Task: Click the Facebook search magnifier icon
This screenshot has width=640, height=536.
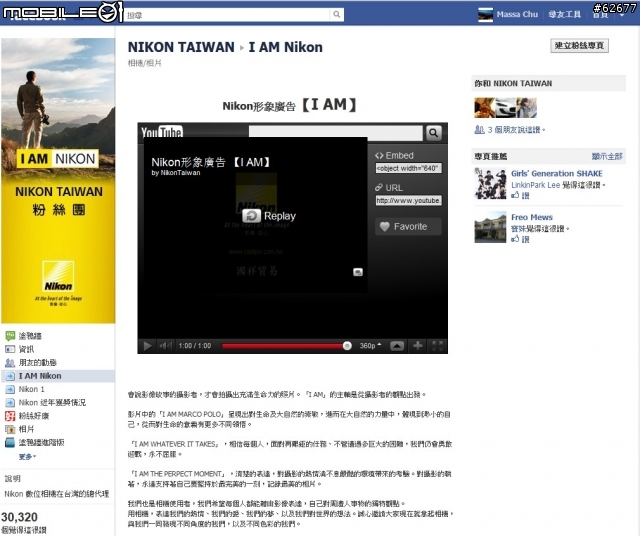Action: pyautogui.click(x=336, y=15)
